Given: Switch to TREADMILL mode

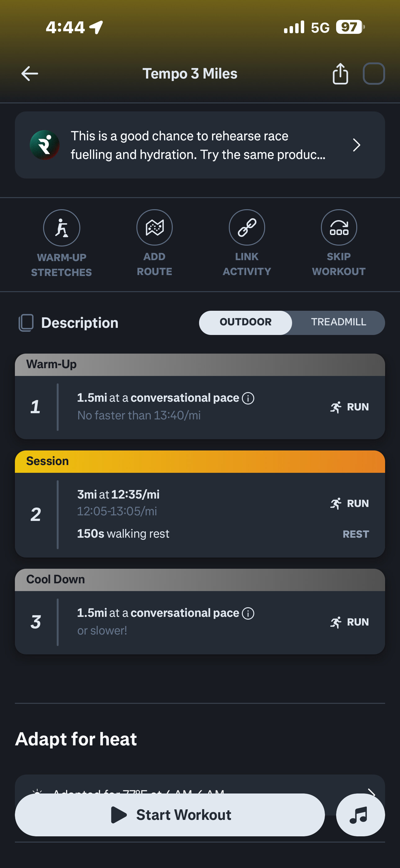Looking at the screenshot, I should coord(338,323).
